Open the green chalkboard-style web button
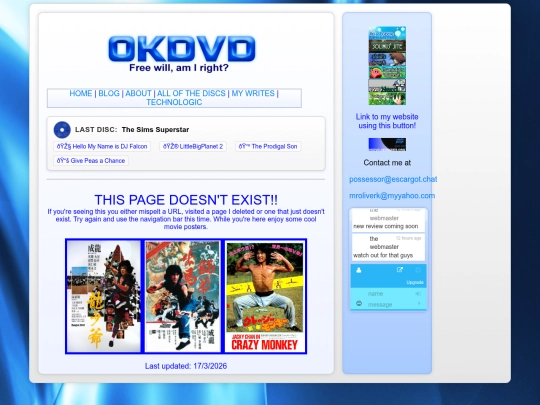The height and width of the screenshot is (405, 540). click(x=387, y=46)
